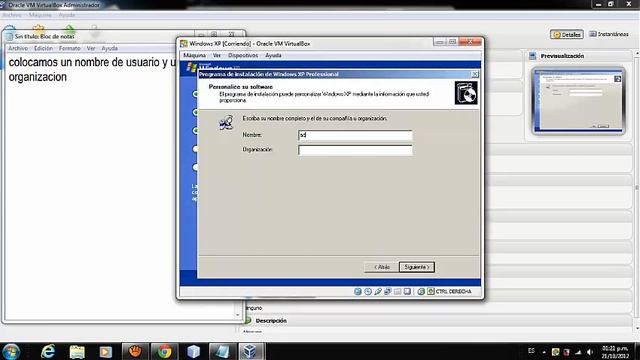Click the green arrow start icon in VirtualBox Manager
Image resolution: width=640 pixels, height=360 pixels.
70,29
